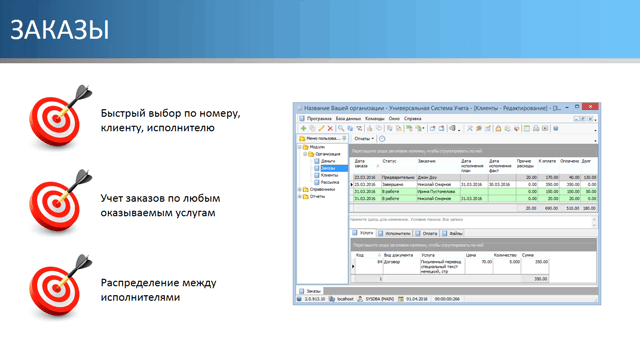Screen dimensions: 640x360
Task: Click the magnifier Search icon in toolbar
Action: 341,129
